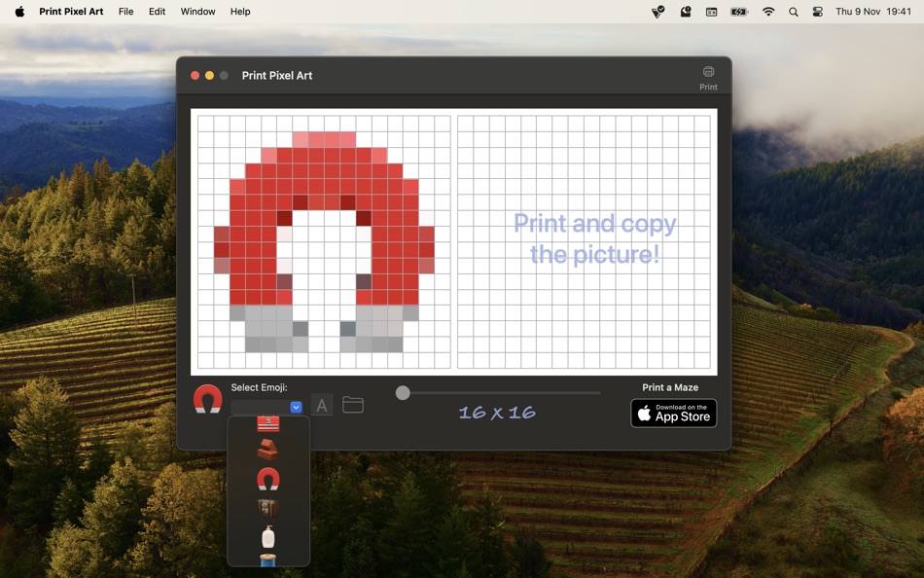Click the magnet emoji preview beside Select Emoji

(x=207, y=399)
